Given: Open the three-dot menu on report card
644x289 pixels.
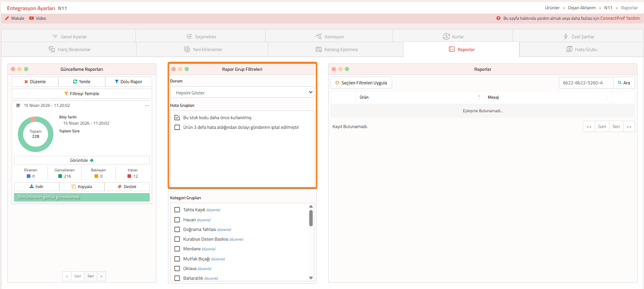Looking at the screenshot, I should pos(147,106).
